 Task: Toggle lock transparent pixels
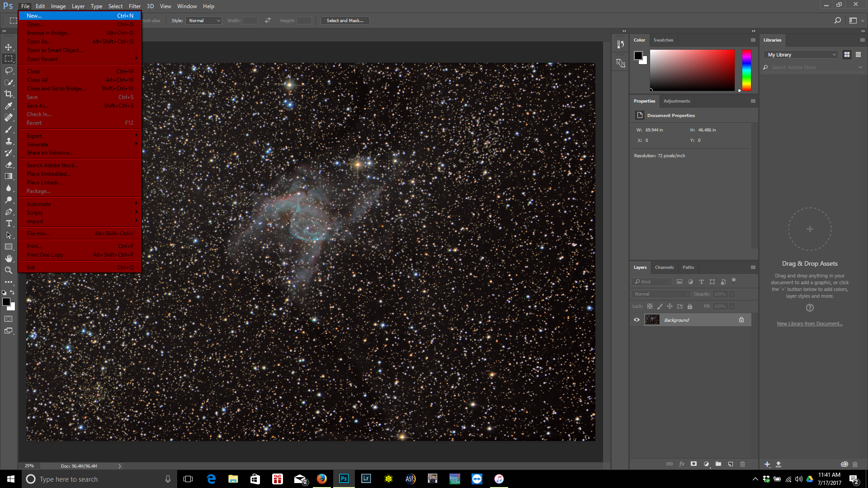tap(650, 306)
